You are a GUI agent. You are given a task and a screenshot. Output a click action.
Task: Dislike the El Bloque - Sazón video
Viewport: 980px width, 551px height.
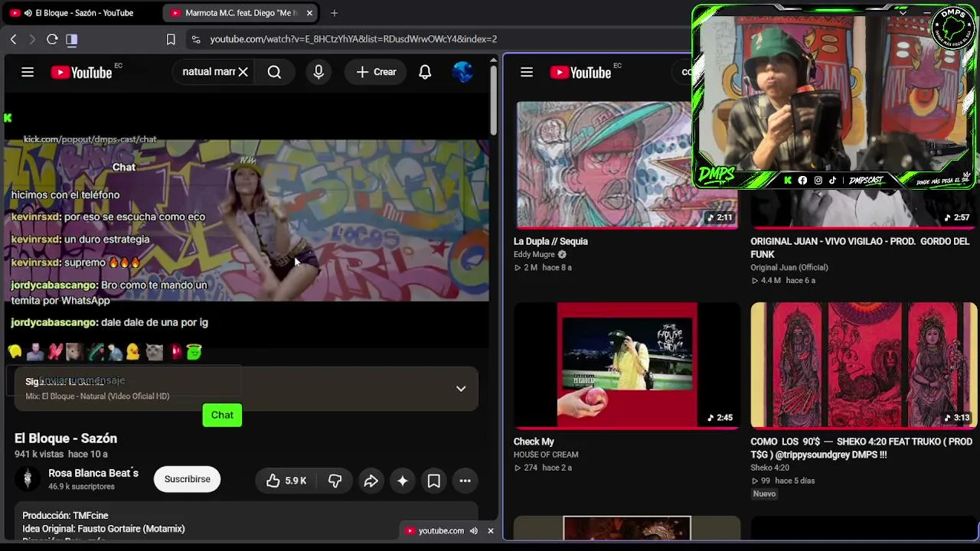[x=335, y=481]
